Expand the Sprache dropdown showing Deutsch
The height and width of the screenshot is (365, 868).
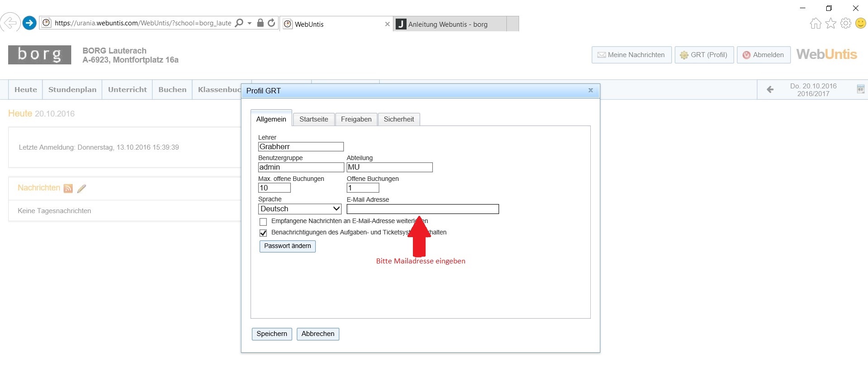coord(300,209)
